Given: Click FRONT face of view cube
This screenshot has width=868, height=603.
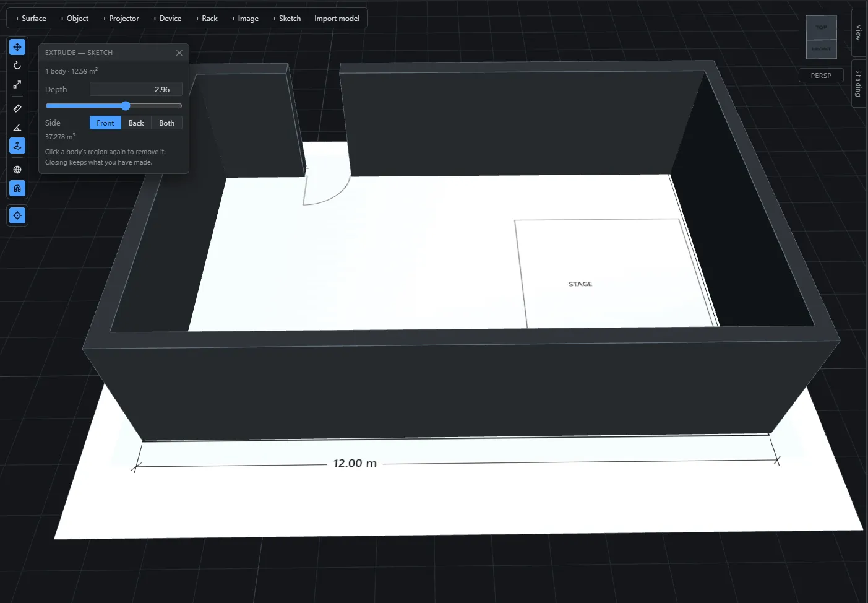Looking at the screenshot, I should 821,49.
